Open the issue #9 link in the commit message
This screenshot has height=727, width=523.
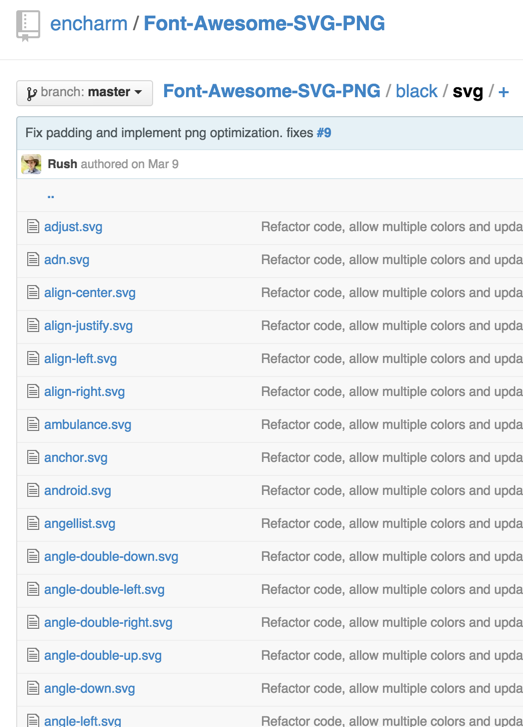coord(324,133)
